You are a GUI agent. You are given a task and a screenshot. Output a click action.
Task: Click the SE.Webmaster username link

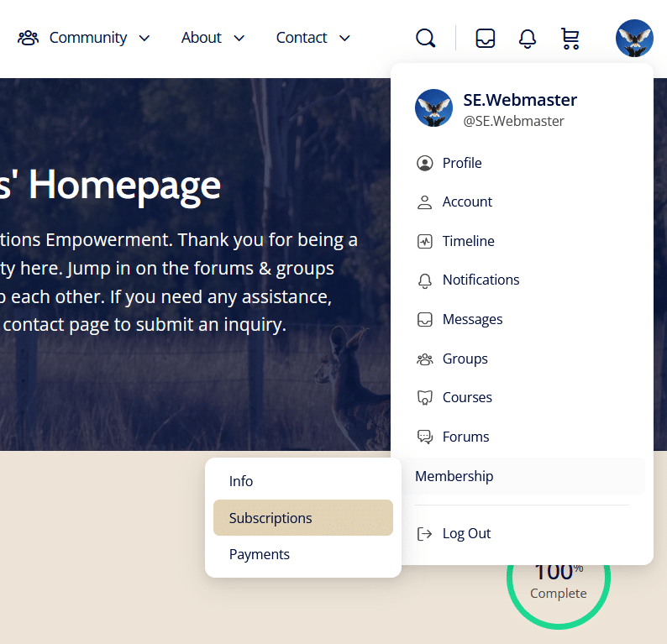[x=520, y=100]
